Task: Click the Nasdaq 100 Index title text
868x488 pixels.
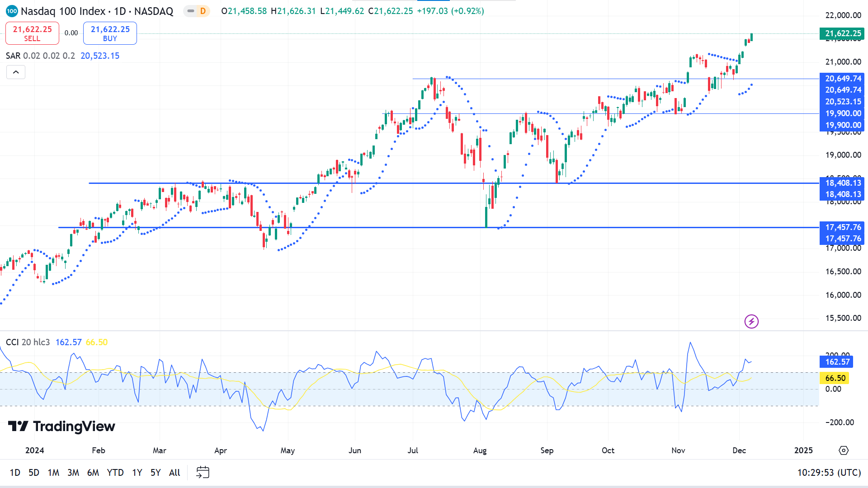Action: (x=63, y=11)
